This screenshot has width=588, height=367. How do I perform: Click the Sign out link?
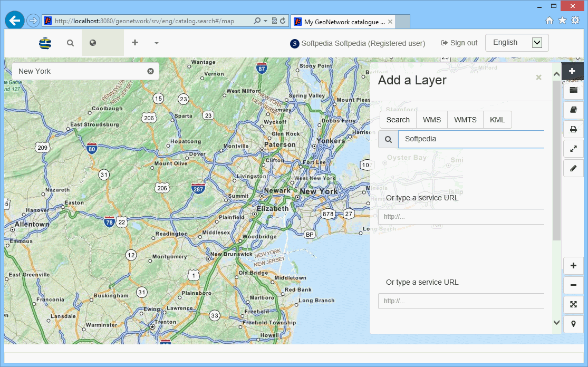click(x=459, y=43)
